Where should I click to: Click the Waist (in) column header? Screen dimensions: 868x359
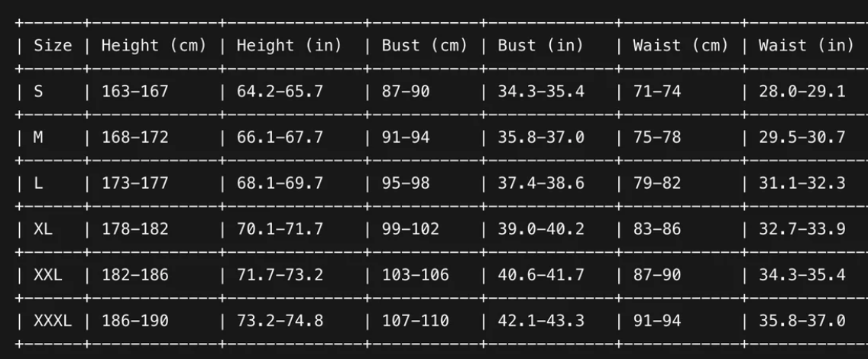(x=806, y=45)
